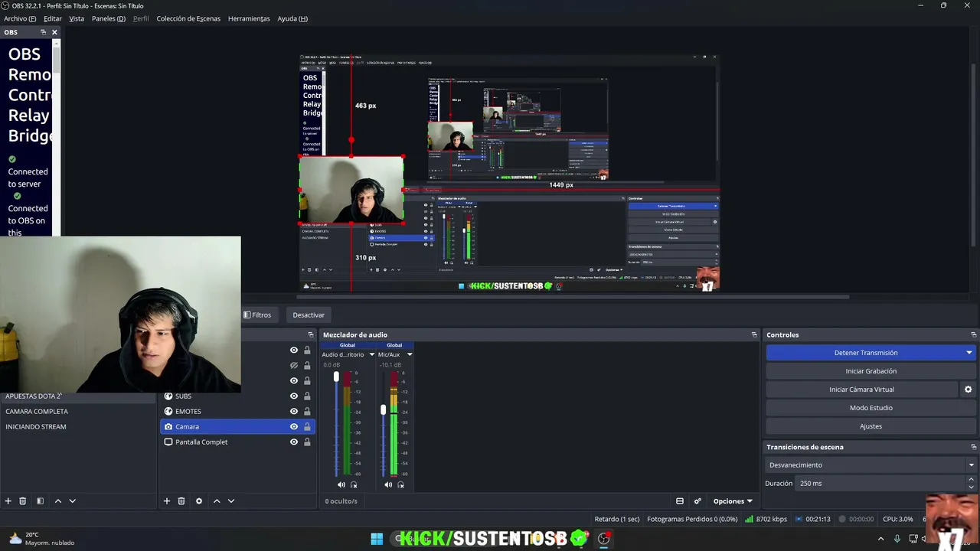Move the selected source down
The height and width of the screenshot is (551, 980).
click(231, 501)
